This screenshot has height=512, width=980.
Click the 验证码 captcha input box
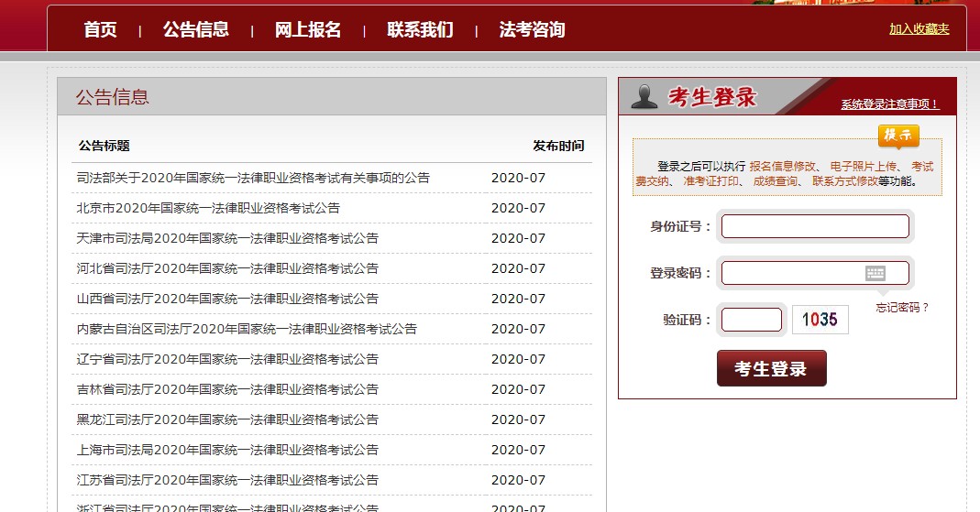(x=751, y=320)
